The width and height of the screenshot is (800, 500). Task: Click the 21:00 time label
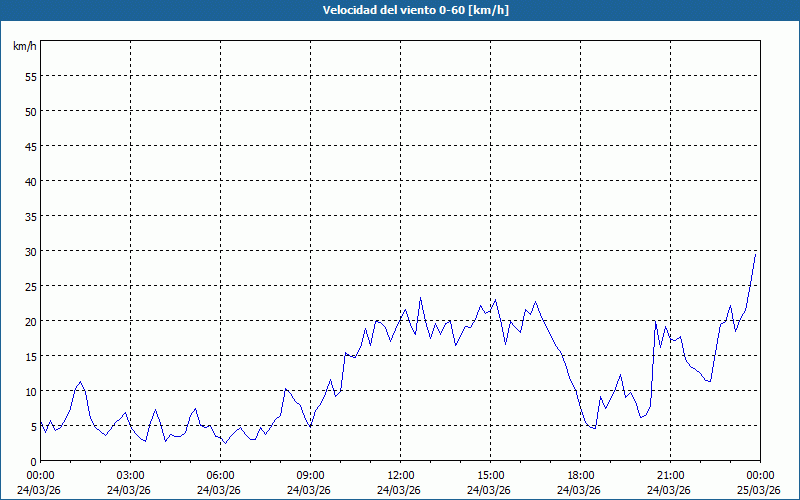point(670,475)
